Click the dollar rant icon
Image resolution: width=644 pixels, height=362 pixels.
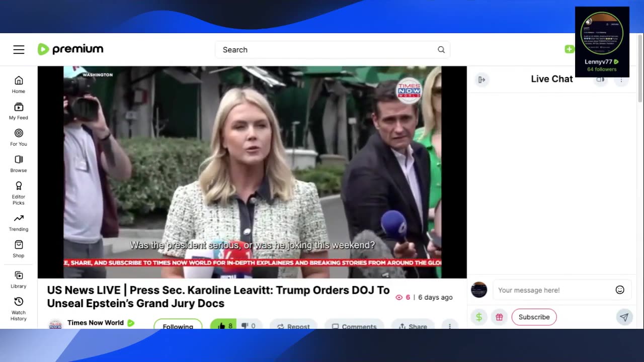click(479, 317)
